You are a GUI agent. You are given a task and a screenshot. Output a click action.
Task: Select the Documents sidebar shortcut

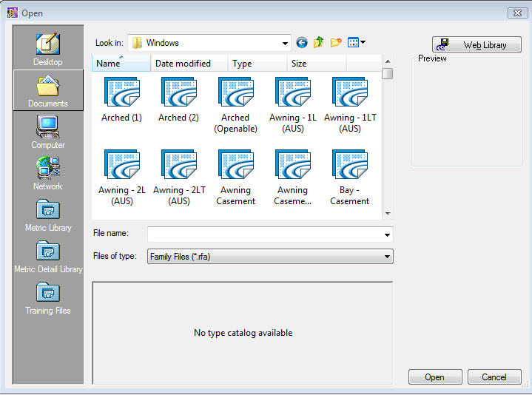point(48,90)
